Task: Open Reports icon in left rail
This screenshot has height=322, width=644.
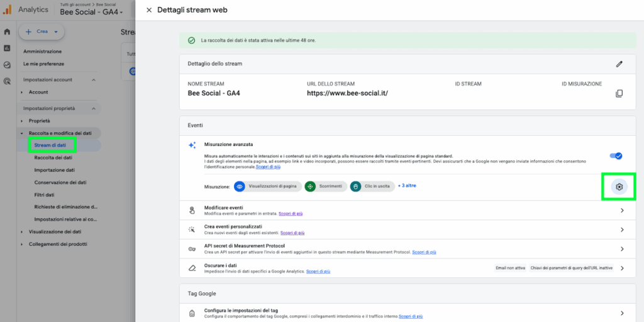Action: (x=7, y=48)
